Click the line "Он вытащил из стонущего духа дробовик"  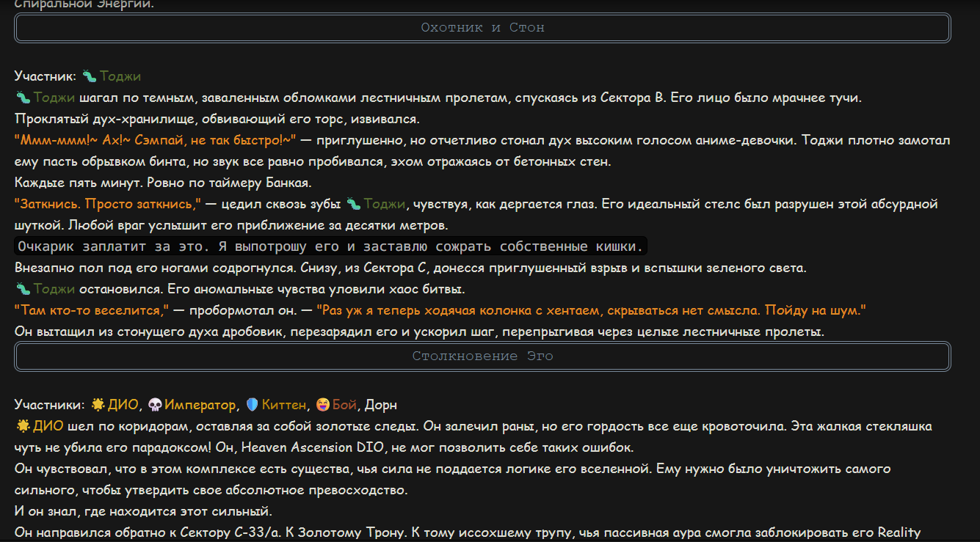pos(419,332)
